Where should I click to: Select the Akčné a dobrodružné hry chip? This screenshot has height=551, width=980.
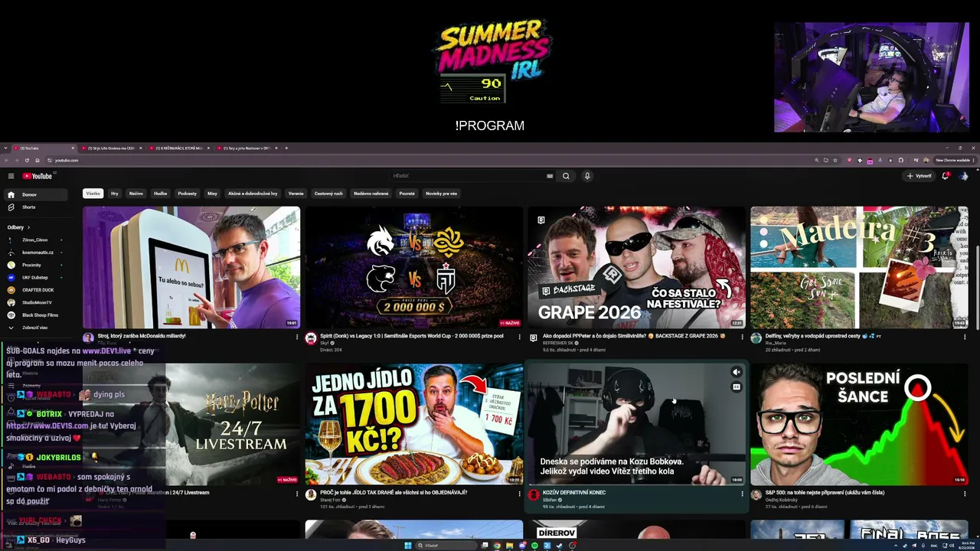tap(253, 194)
